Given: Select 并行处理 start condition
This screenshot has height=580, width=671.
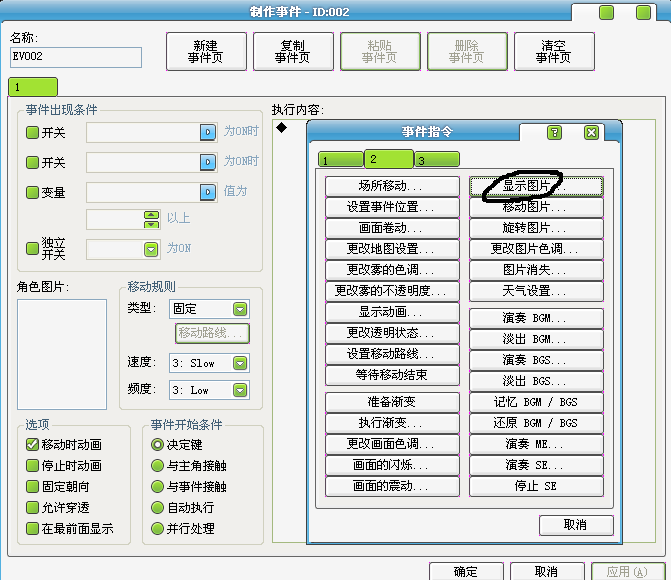Looking at the screenshot, I should (x=157, y=528).
